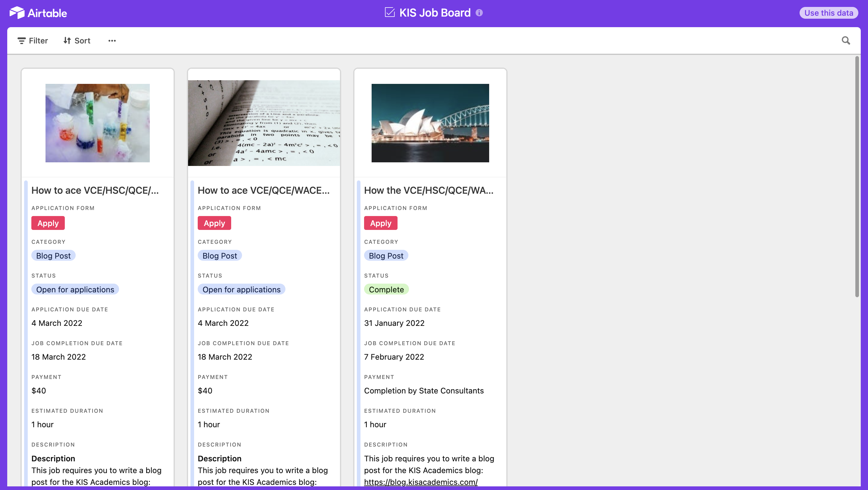Open the 'How to ace VCE/HSC/QCE/...' card title
868x490 pixels.
95,190
